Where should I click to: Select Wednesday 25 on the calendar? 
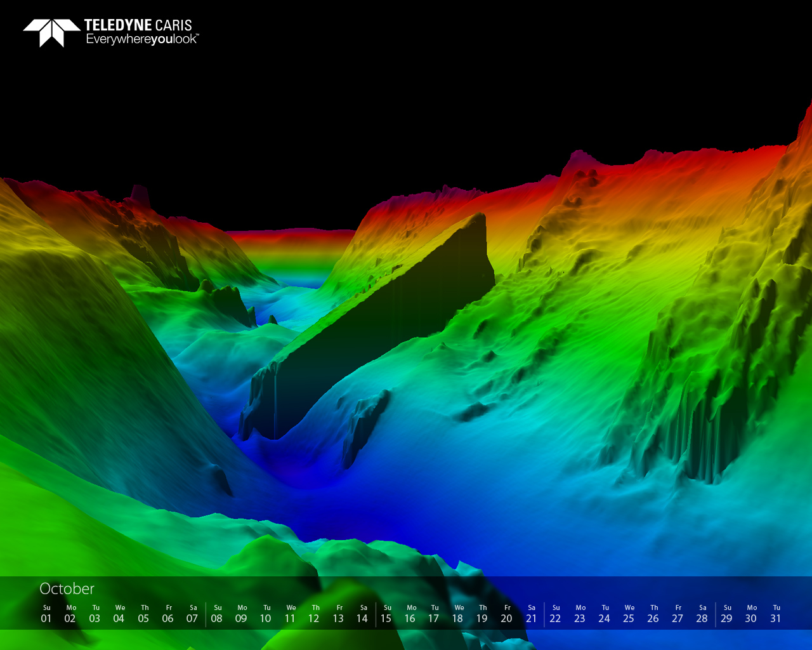[x=629, y=614]
